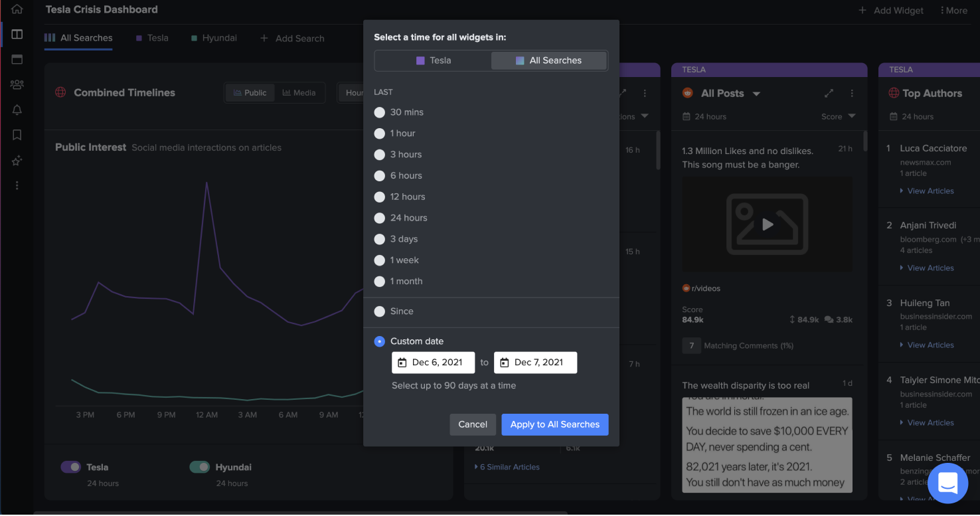Select the 3 hours radio option
Image resolution: width=980 pixels, height=516 pixels.
coord(380,155)
